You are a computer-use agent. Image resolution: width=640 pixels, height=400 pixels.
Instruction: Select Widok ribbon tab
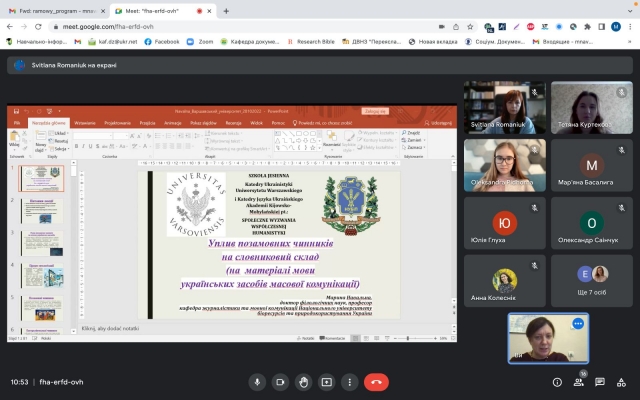point(257,123)
